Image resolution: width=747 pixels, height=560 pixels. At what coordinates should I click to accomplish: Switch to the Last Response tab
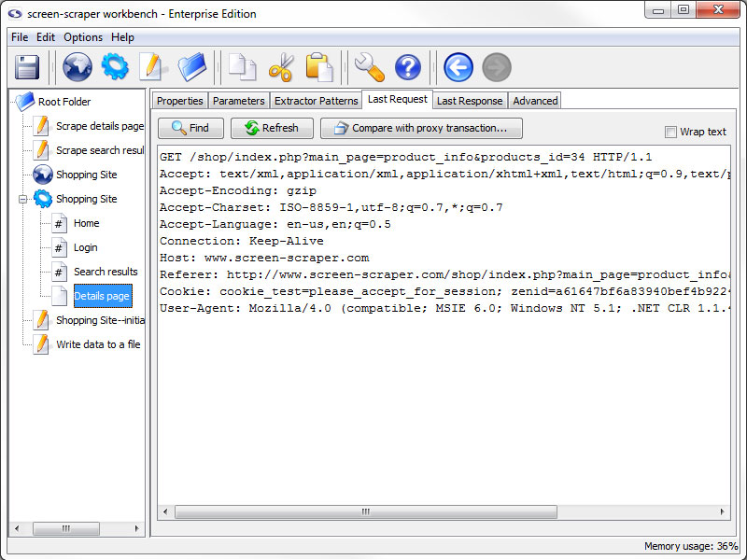pyautogui.click(x=470, y=101)
